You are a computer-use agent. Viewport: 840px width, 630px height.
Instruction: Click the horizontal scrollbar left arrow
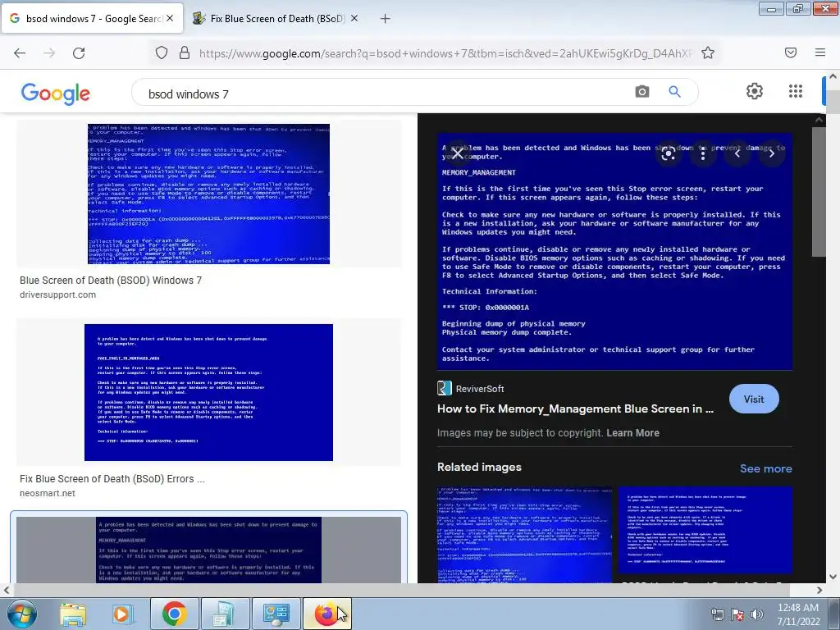coord(6,590)
